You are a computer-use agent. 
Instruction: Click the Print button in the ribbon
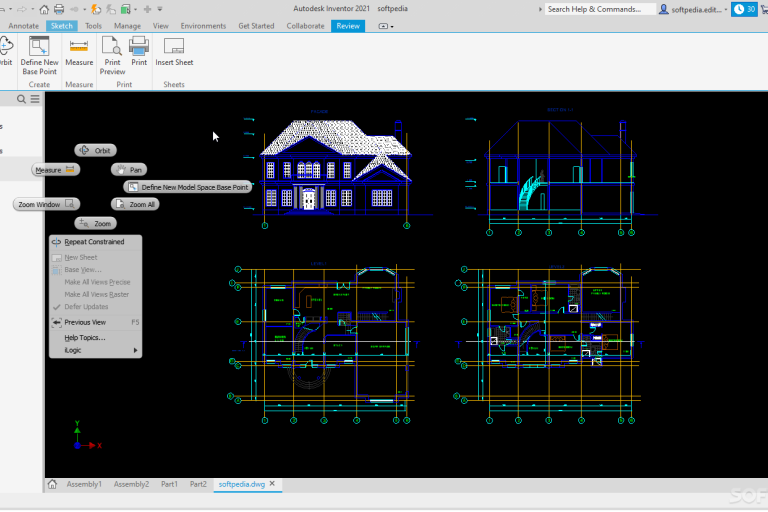pos(139,51)
